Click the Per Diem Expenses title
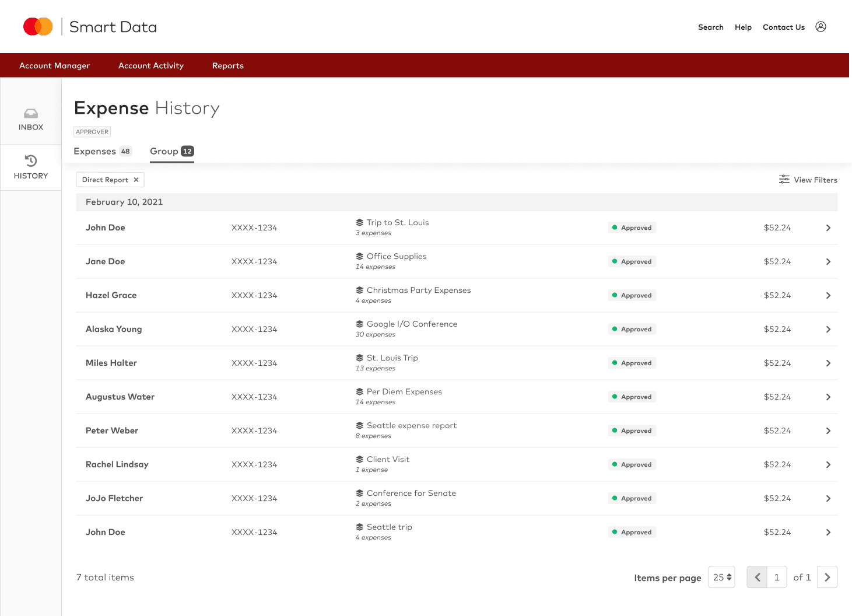The height and width of the screenshot is (616, 852). pos(404,391)
